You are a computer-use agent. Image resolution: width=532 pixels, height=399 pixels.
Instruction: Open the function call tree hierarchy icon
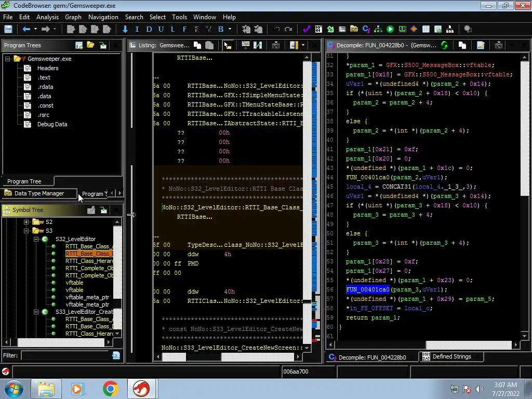(378, 29)
